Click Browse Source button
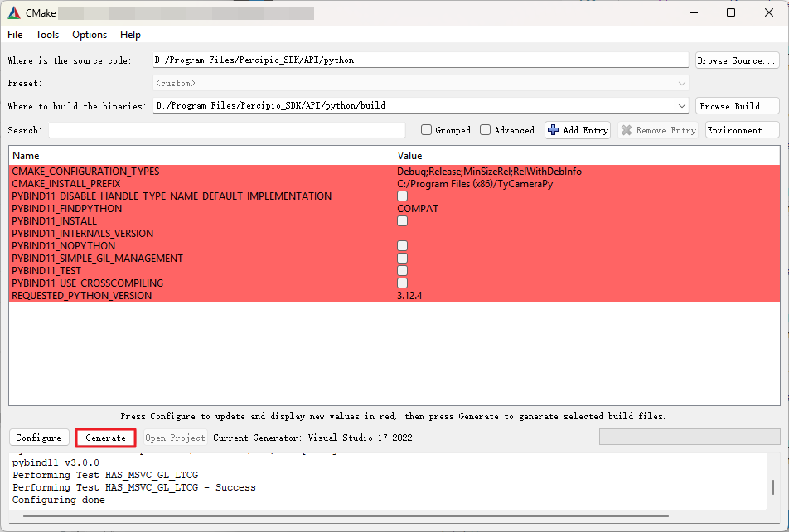 point(736,60)
